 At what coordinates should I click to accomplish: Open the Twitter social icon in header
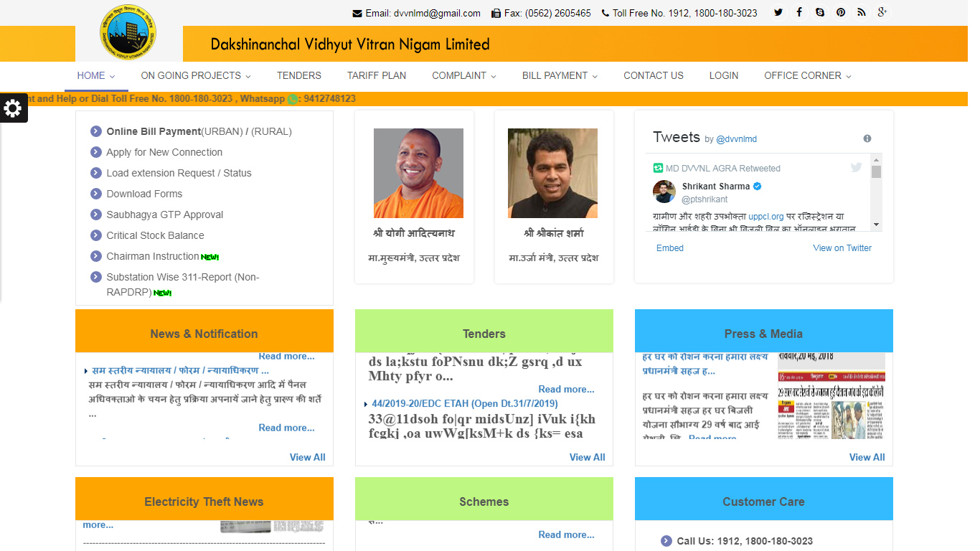[778, 12]
